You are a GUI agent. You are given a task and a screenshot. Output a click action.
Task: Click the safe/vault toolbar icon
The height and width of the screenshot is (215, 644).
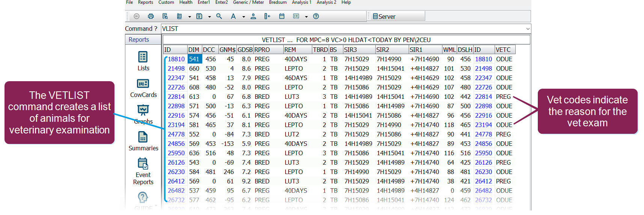pos(296,16)
